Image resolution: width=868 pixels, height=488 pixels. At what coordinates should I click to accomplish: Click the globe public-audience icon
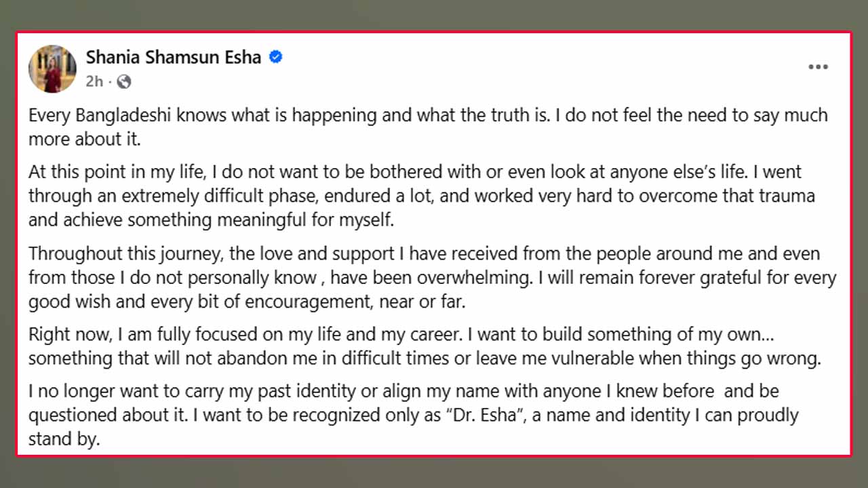click(x=124, y=82)
